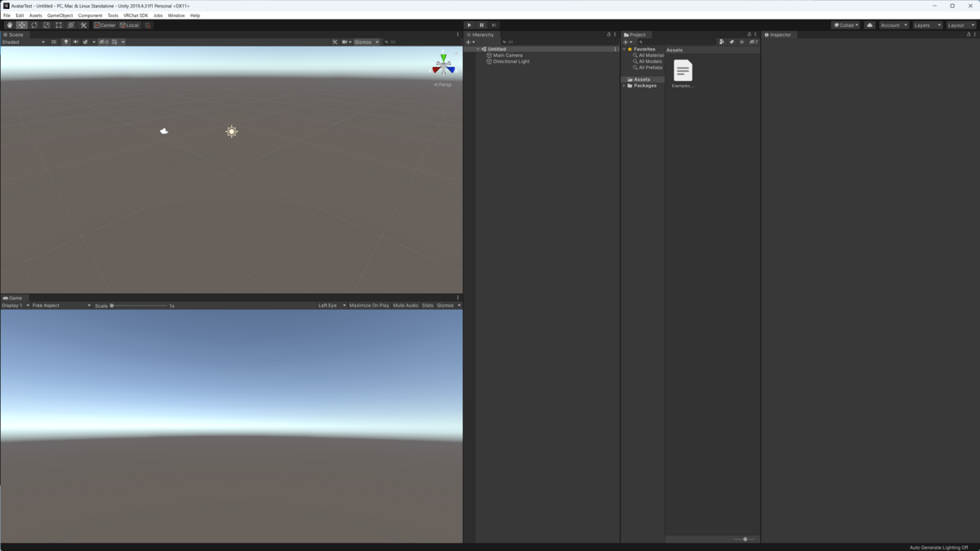The image size is (980, 551).
Task: Select Directional Light in Hierarchy
Action: click(511, 61)
